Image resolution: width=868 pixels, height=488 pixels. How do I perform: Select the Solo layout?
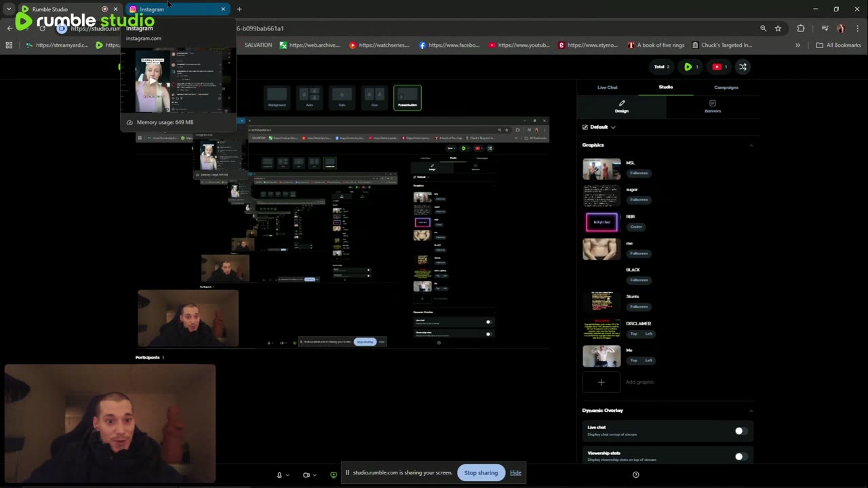click(342, 98)
